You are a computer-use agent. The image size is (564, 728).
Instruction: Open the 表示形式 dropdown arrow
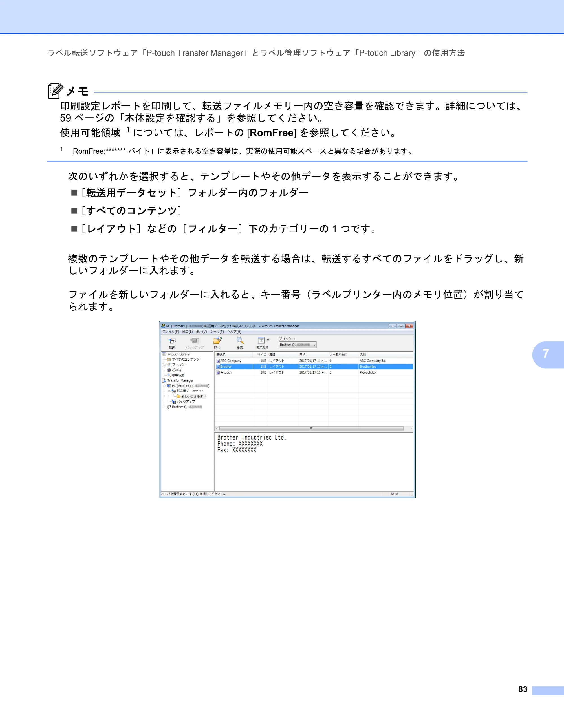pos(268,341)
